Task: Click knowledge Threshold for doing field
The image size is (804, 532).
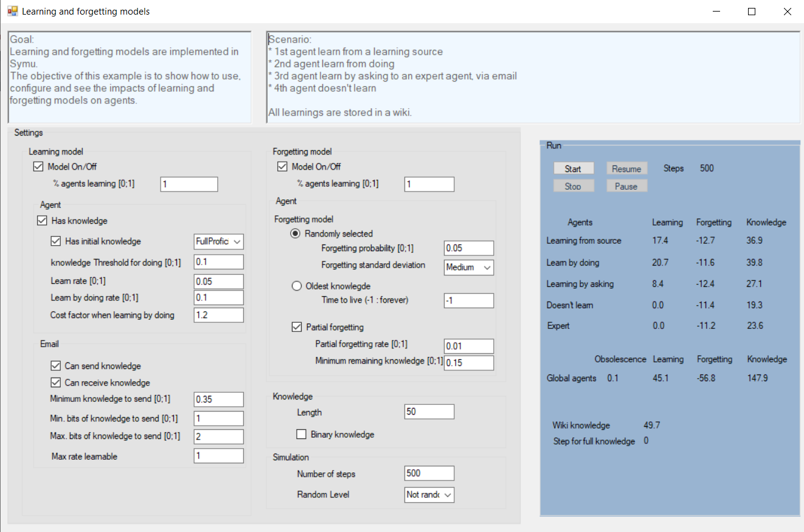Action: point(219,262)
